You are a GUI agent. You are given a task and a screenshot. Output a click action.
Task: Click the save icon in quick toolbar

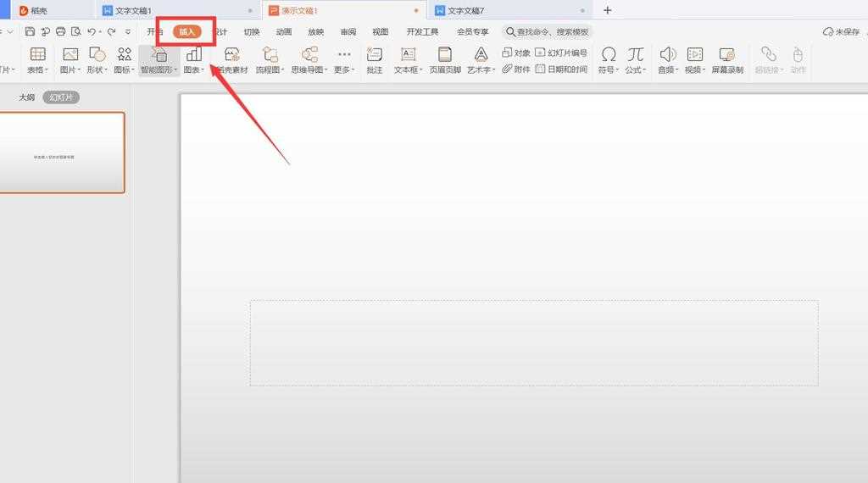[30, 31]
